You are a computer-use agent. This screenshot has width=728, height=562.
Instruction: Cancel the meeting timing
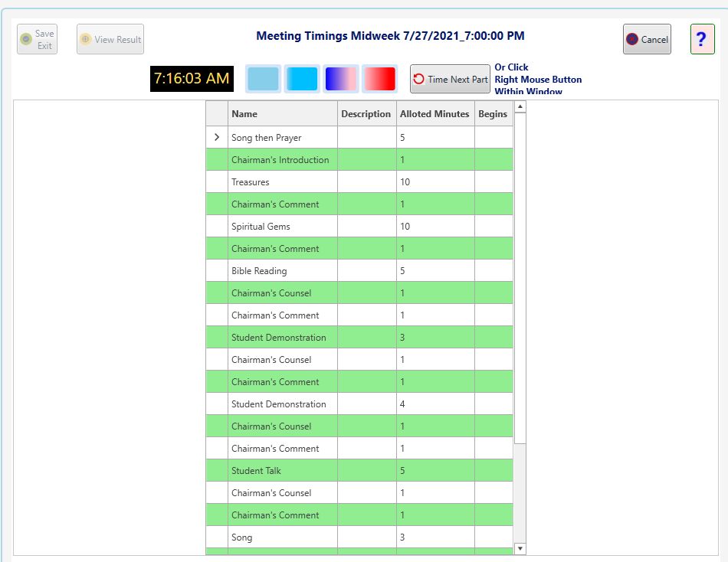pyautogui.click(x=647, y=40)
